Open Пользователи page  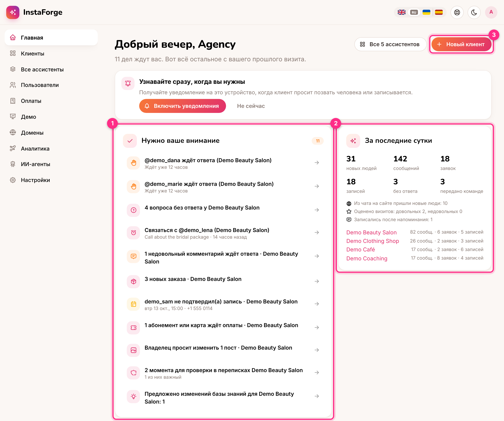click(51, 85)
